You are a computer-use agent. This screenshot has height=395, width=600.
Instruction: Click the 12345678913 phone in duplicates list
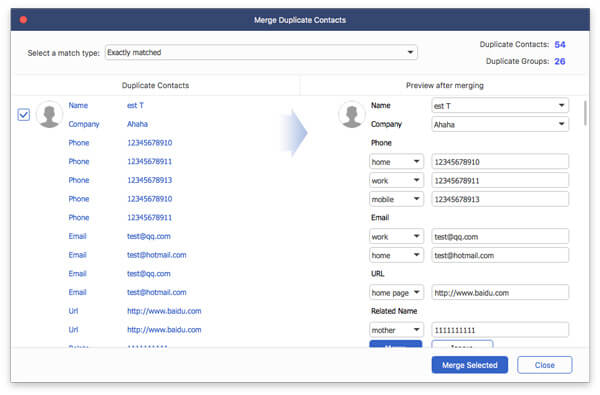[x=150, y=180]
